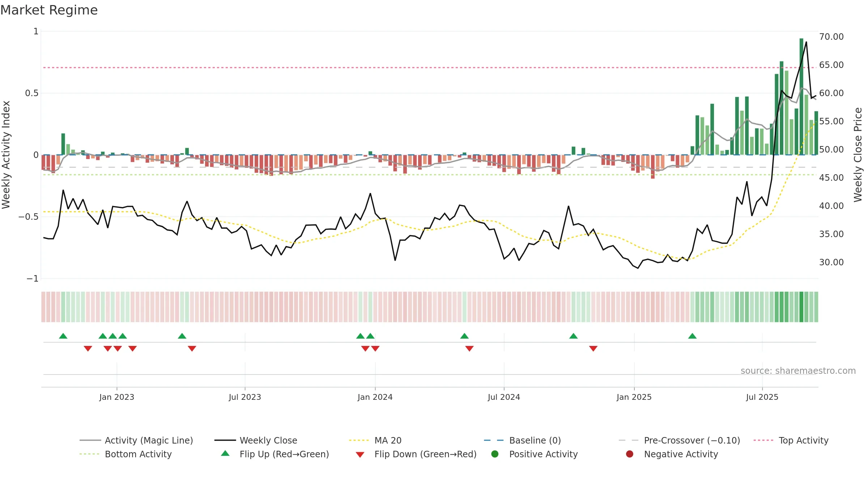Toggle the Top Activity legend entry

791,440
